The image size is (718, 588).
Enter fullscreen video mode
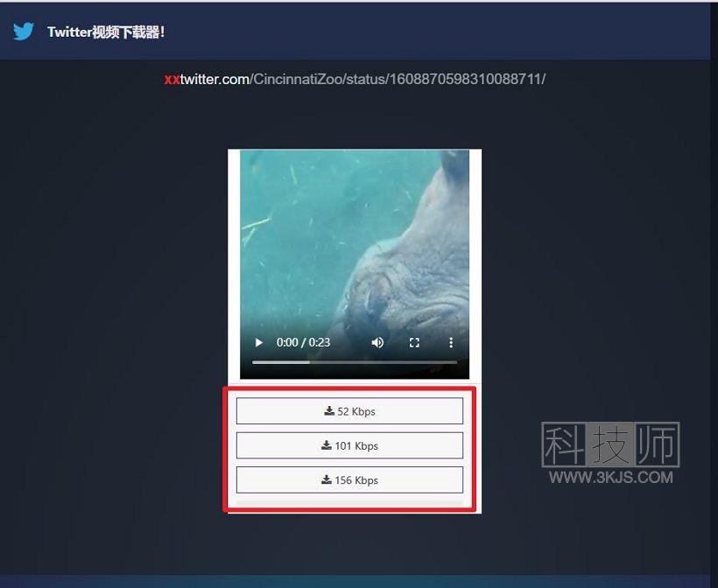pos(414,342)
